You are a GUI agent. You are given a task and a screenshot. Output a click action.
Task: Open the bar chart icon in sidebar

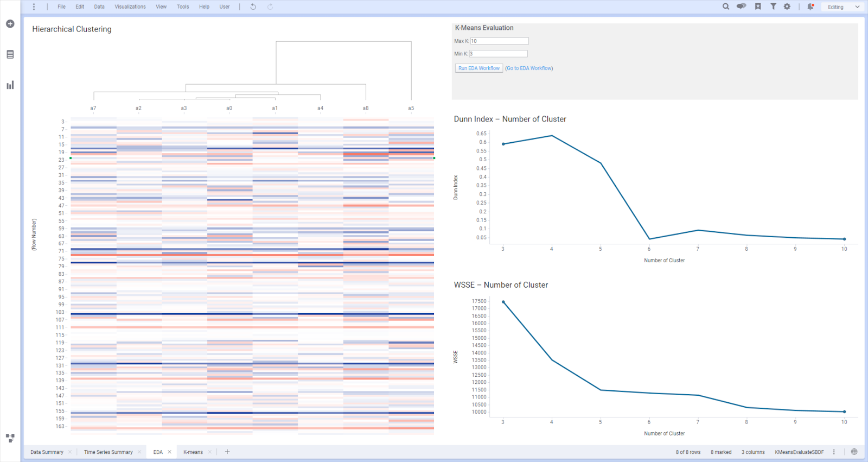(x=10, y=85)
